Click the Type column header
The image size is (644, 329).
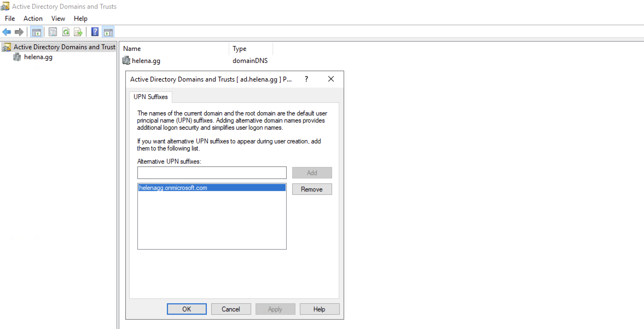[239, 49]
